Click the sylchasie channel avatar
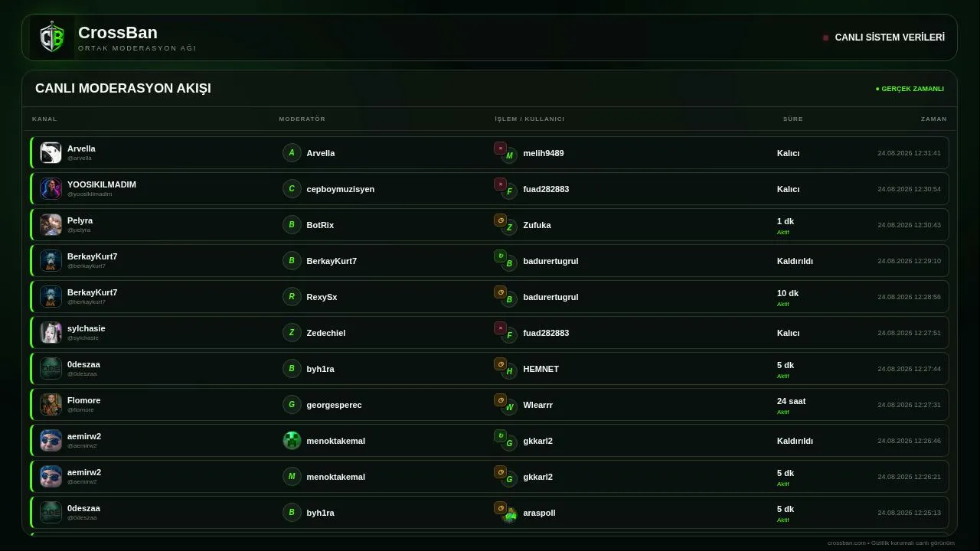The image size is (980, 551). (x=51, y=332)
